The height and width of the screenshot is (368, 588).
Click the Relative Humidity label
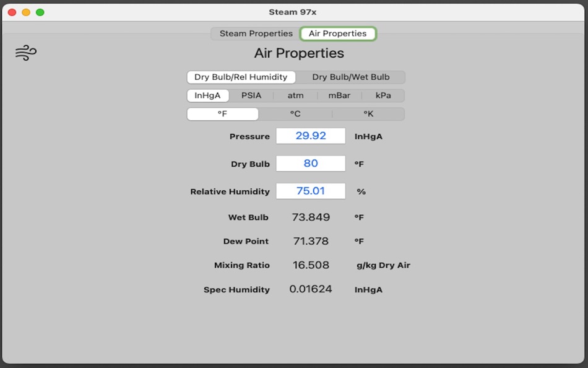pos(230,191)
